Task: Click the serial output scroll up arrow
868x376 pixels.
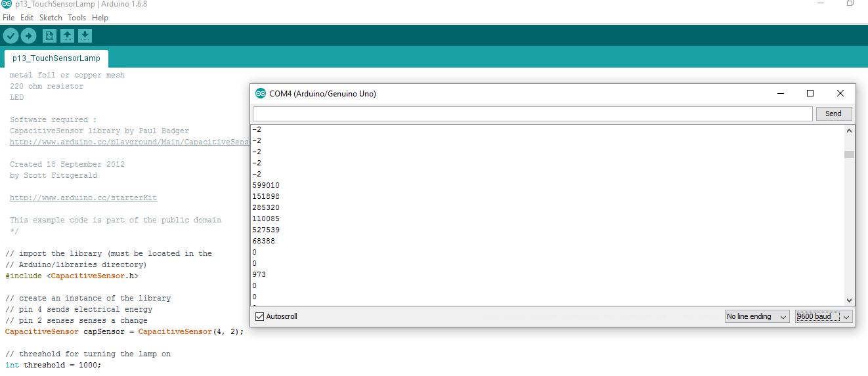Action: click(x=849, y=131)
